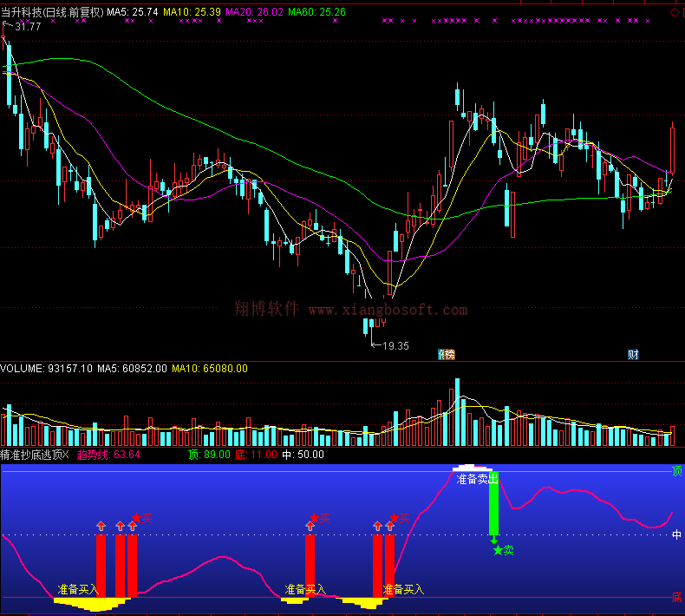Select the stock title 当升科技(日线 前复权)

[x=52, y=13]
